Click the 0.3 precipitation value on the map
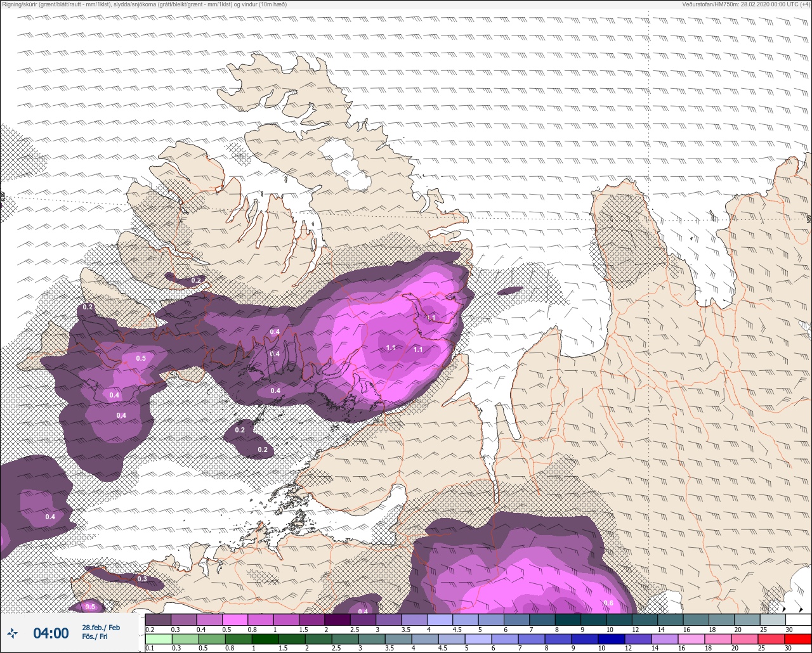 click(x=142, y=579)
